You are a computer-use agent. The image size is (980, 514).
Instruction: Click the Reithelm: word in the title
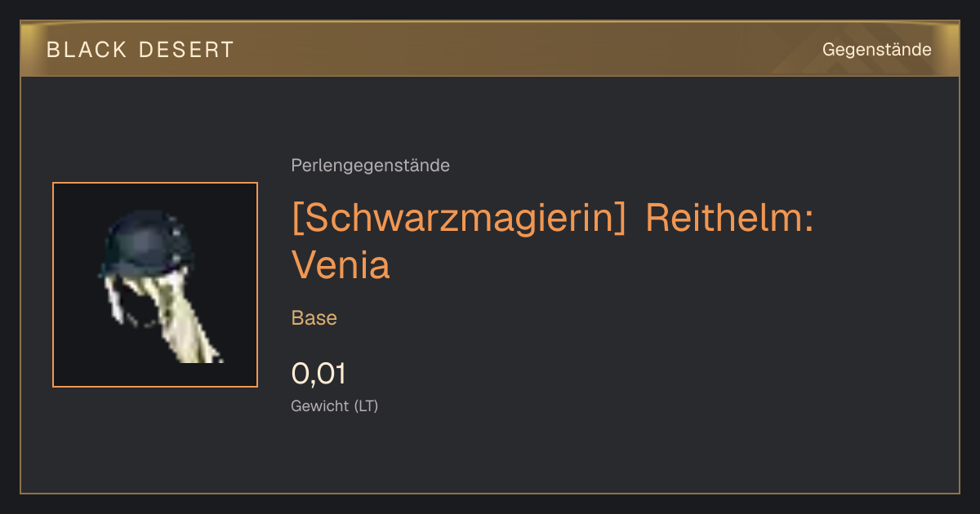(x=730, y=218)
